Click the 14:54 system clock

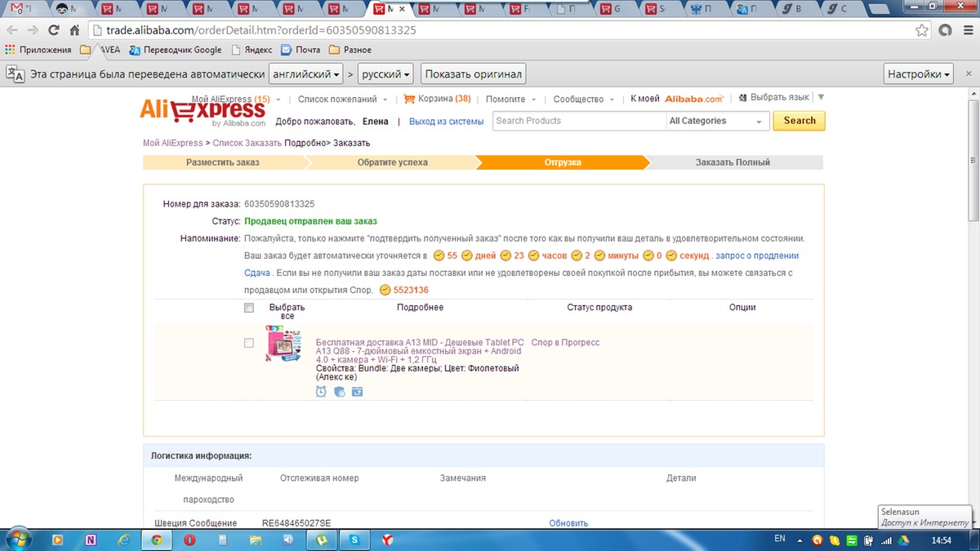tap(942, 540)
